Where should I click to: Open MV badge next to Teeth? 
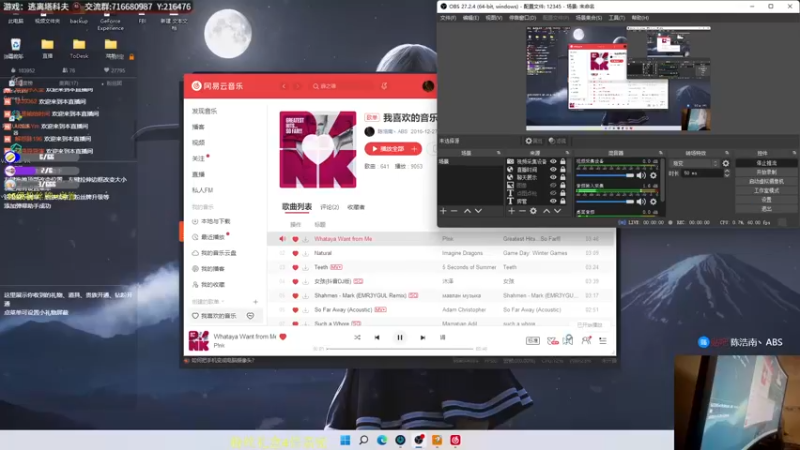pos(336,267)
